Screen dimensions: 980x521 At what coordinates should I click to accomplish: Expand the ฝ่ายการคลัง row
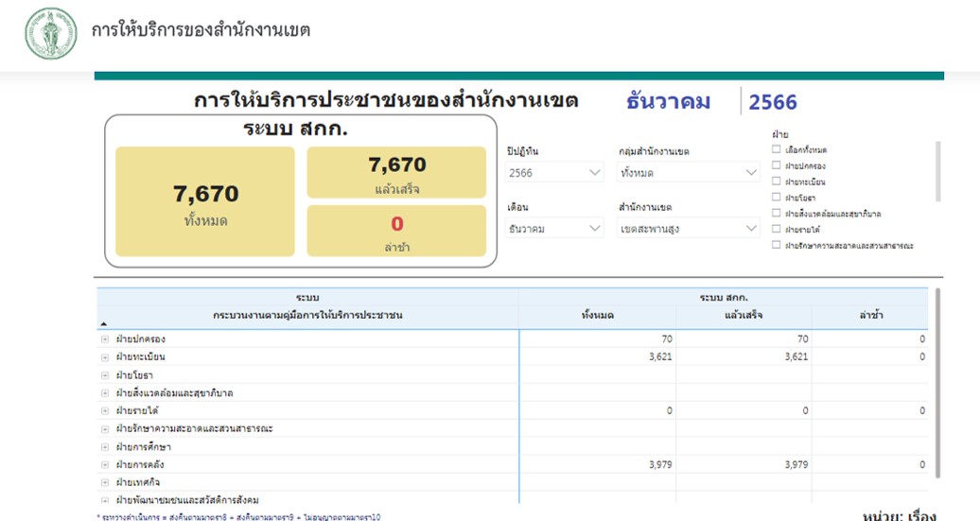pyautogui.click(x=105, y=464)
